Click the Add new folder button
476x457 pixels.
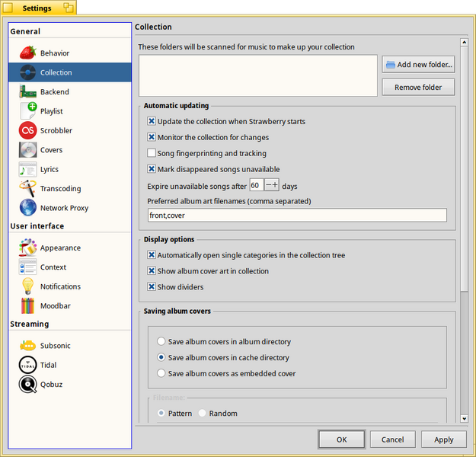point(418,65)
